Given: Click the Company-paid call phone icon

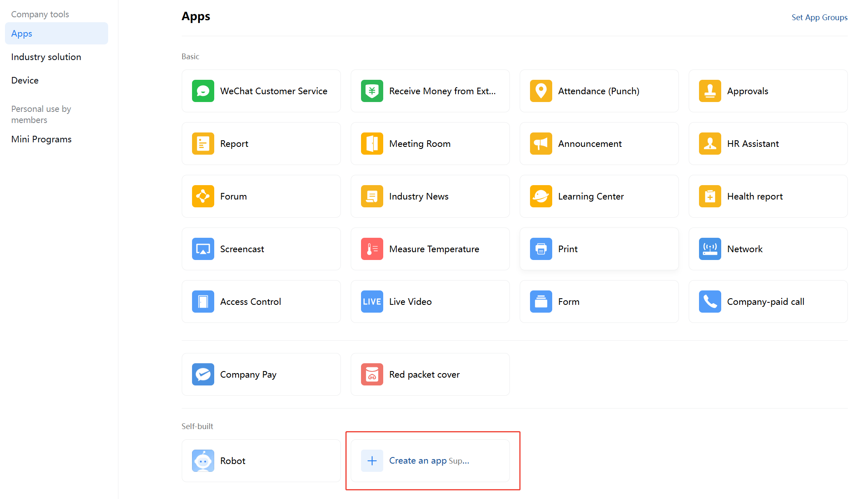Looking at the screenshot, I should pyautogui.click(x=710, y=302).
